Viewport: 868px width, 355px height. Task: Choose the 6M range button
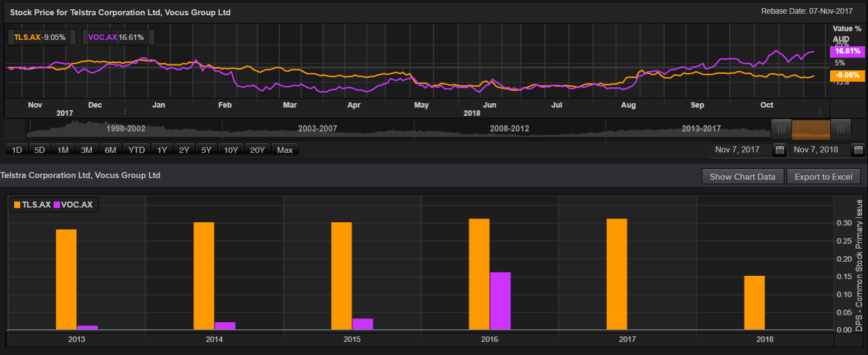click(x=110, y=150)
